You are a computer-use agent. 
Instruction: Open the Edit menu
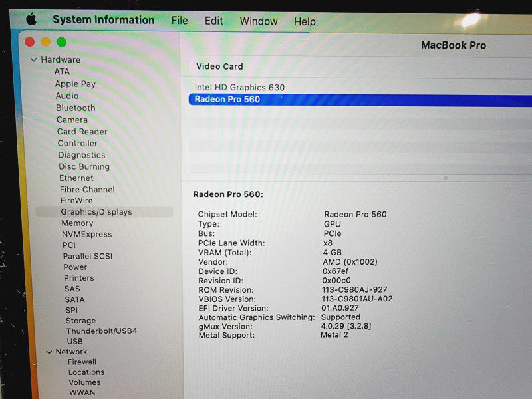pos(213,21)
